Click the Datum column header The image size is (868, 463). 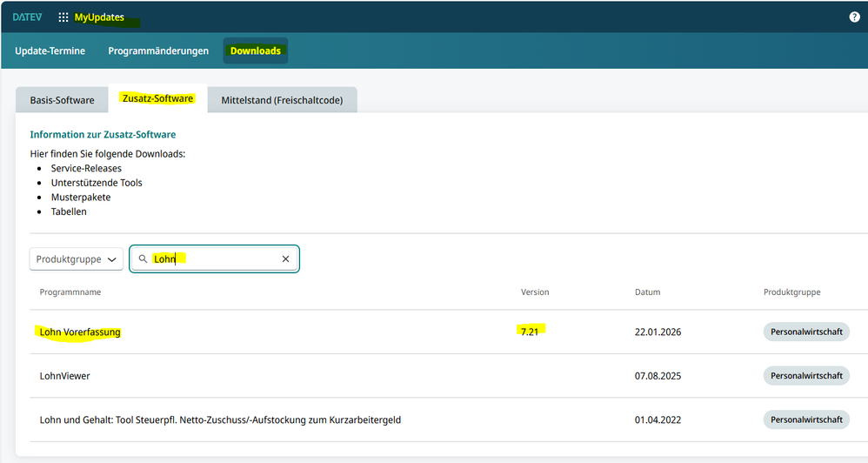[x=648, y=292]
